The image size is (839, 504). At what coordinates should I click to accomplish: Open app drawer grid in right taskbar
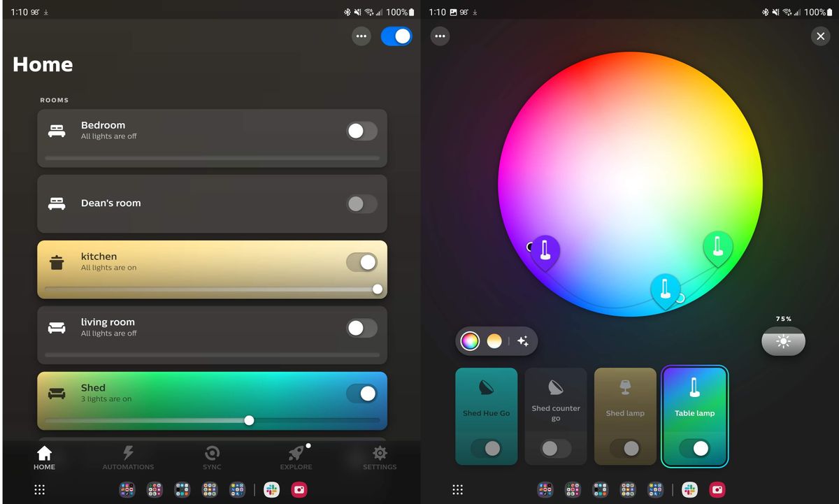pyautogui.click(x=457, y=490)
